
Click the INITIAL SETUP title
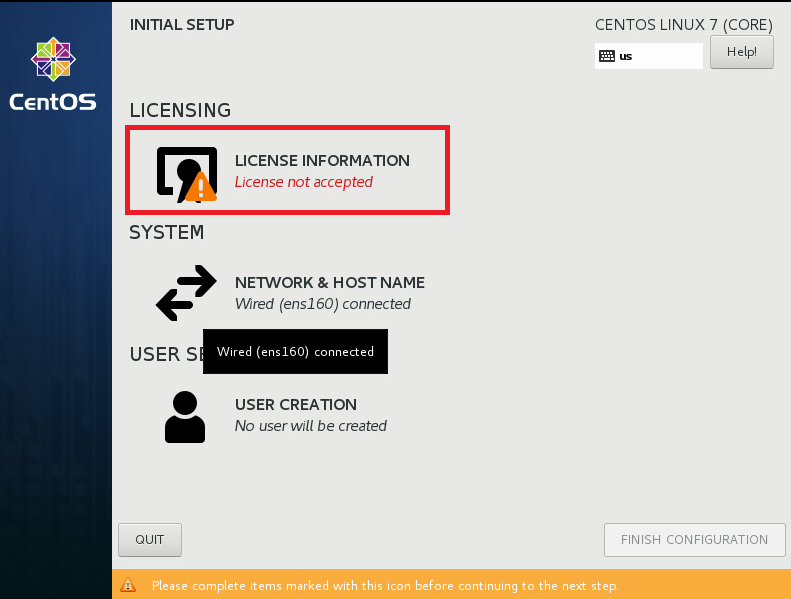pyautogui.click(x=182, y=25)
